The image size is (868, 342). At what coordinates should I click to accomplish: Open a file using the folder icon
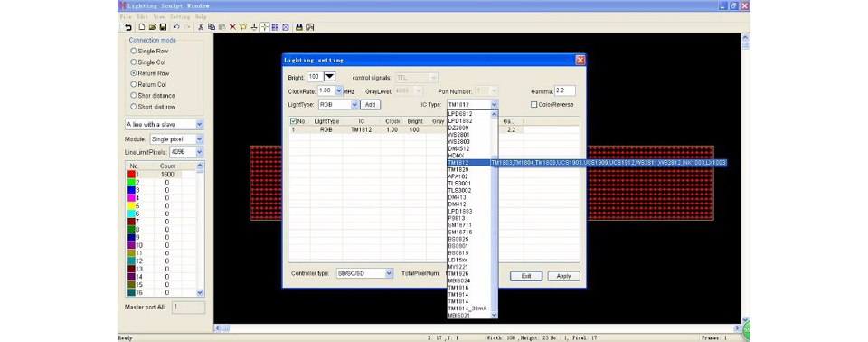coord(152,26)
